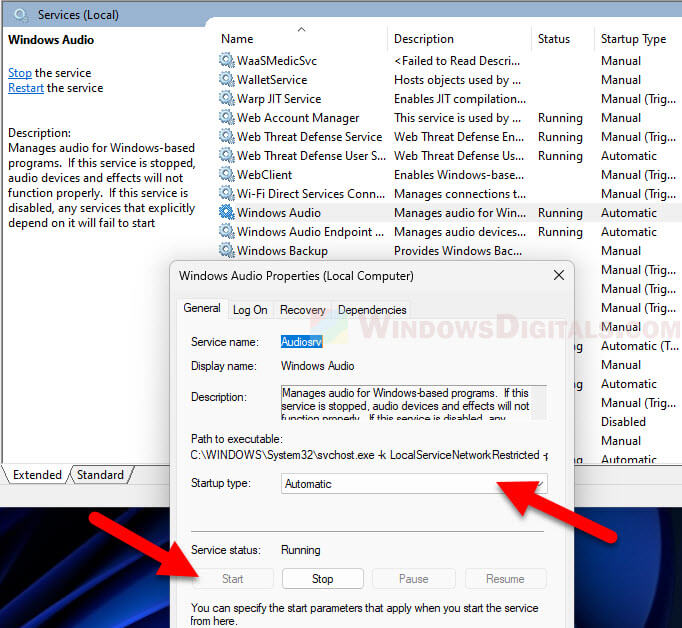Open the Dependencies tab

[x=372, y=310]
